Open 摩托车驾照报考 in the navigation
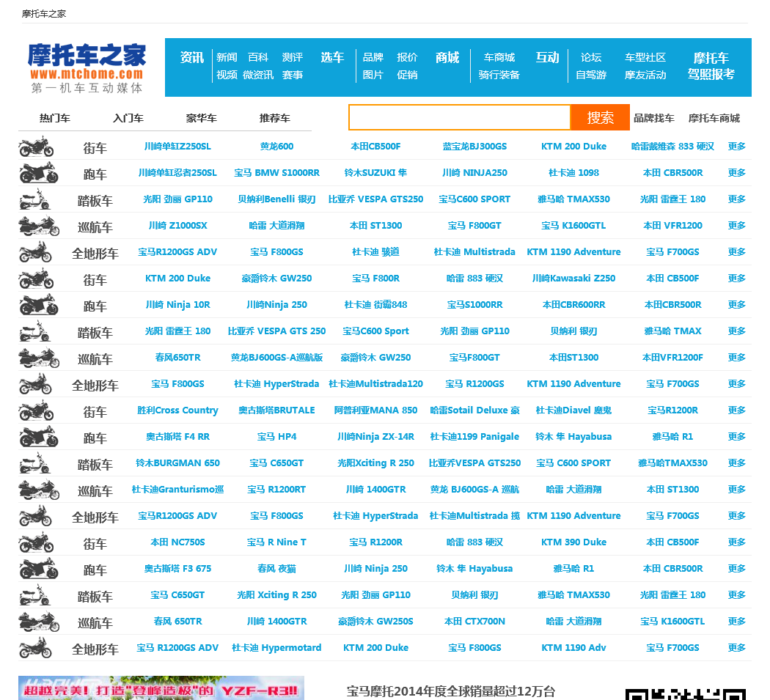 [711, 66]
